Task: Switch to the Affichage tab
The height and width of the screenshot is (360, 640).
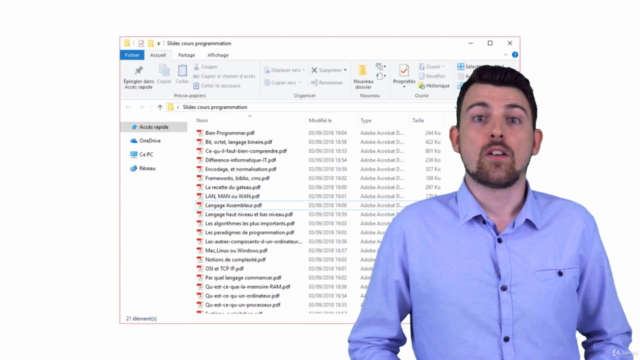Action: [218, 55]
